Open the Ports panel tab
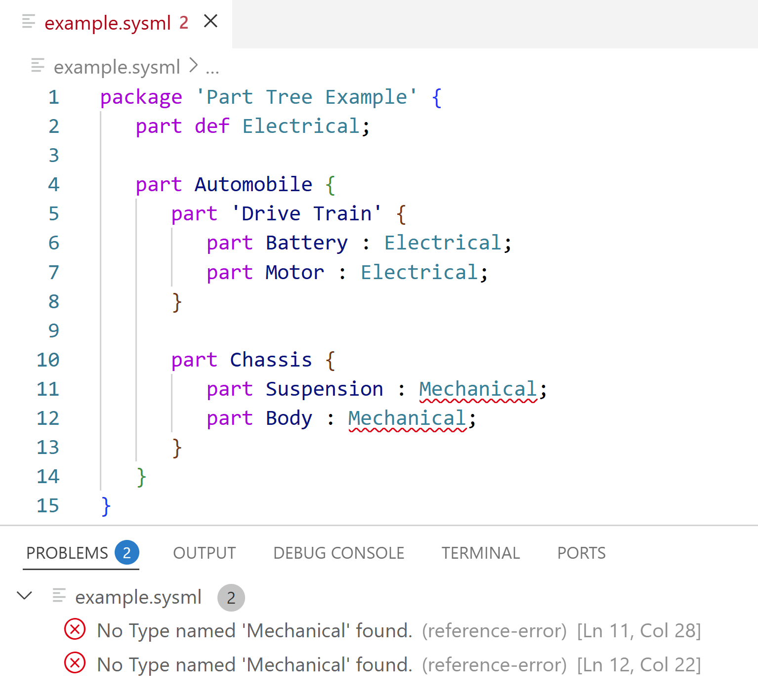 pos(581,553)
